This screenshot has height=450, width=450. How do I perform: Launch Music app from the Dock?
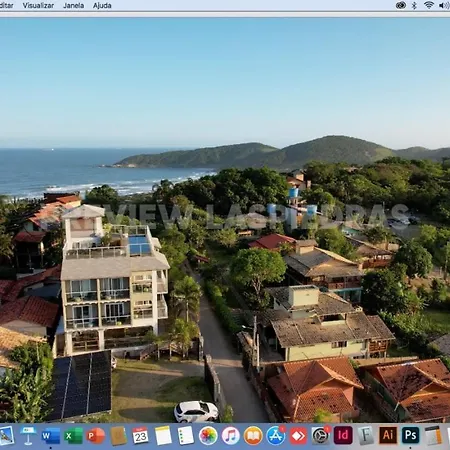(231, 436)
